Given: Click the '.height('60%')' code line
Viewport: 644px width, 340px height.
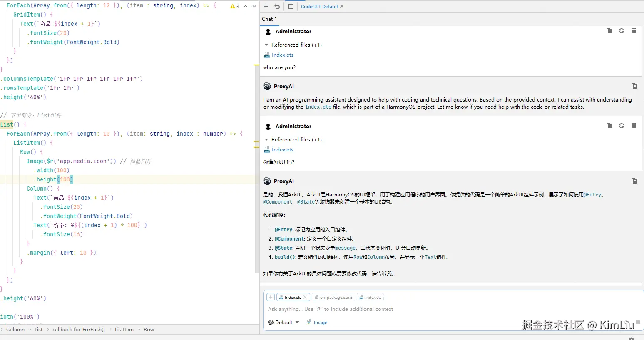Looking at the screenshot, I should tap(23, 299).
